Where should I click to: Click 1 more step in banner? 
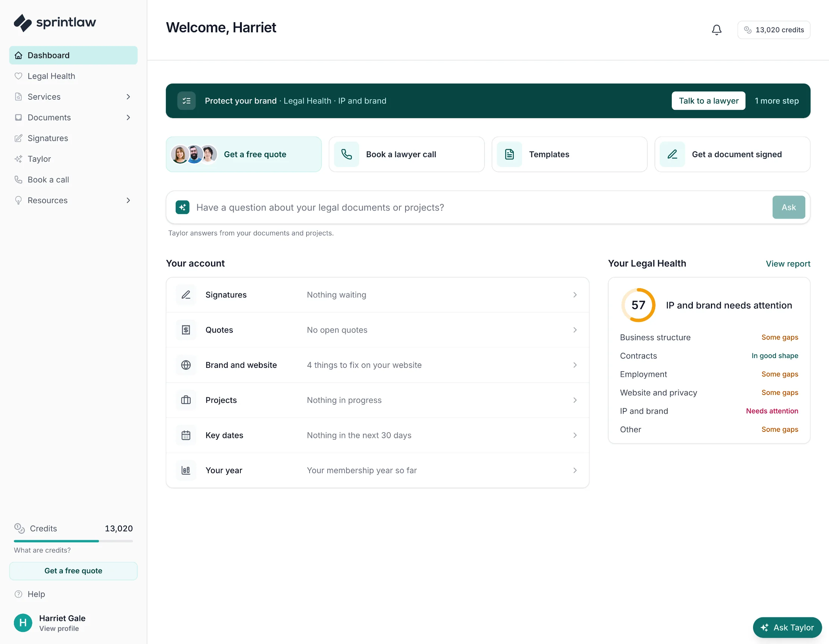tap(776, 101)
